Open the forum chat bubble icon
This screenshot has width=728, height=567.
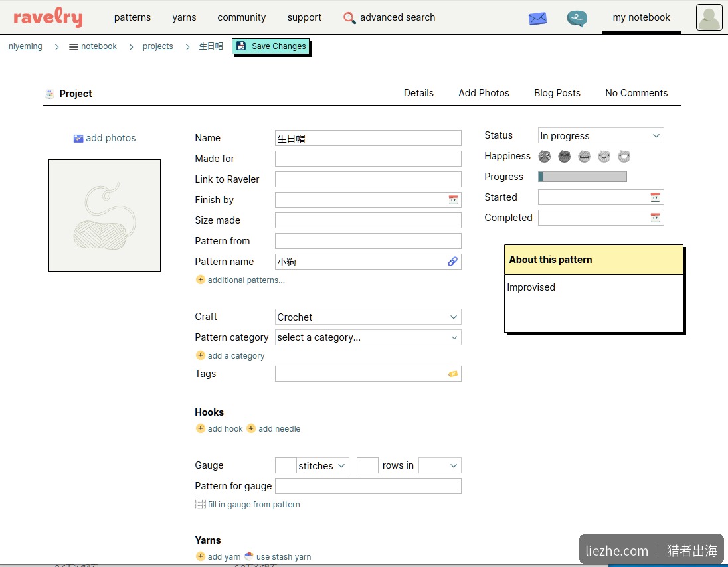pyautogui.click(x=577, y=19)
